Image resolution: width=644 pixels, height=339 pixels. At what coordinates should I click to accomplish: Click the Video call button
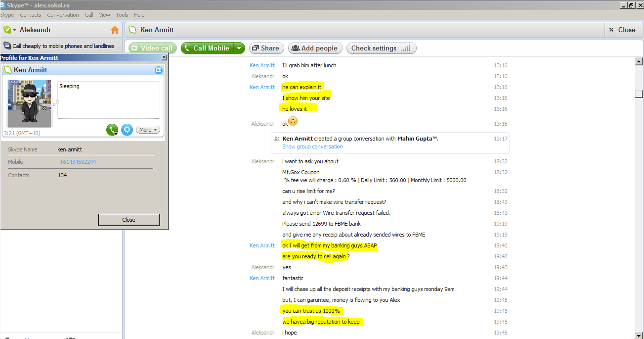click(x=153, y=48)
